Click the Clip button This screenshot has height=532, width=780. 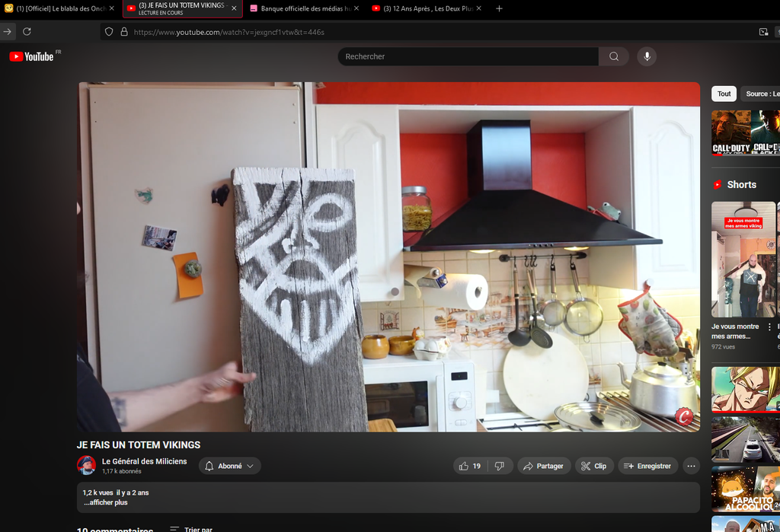(593, 466)
